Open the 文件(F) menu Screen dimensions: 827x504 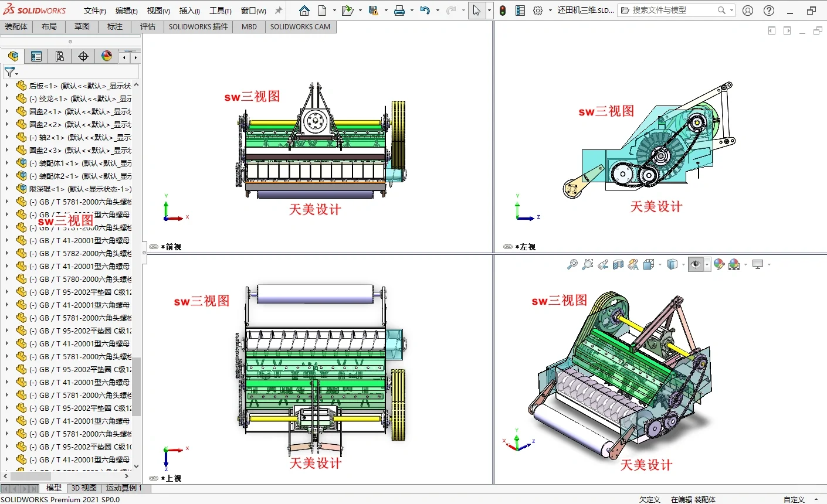pos(95,11)
